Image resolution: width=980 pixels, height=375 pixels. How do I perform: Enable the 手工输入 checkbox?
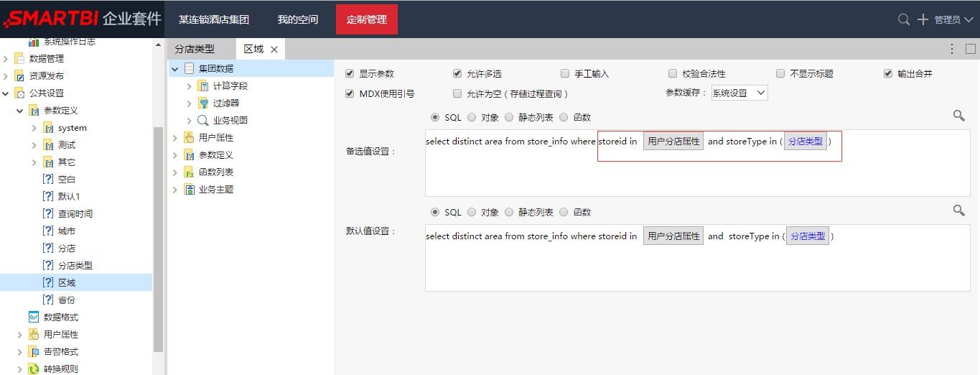(x=565, y=73)
